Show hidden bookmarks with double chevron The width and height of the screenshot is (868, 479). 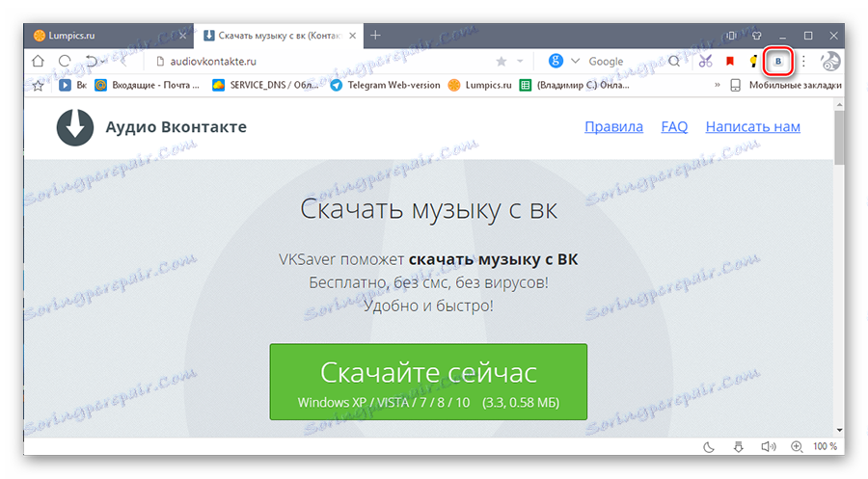(x=718, y=85)
